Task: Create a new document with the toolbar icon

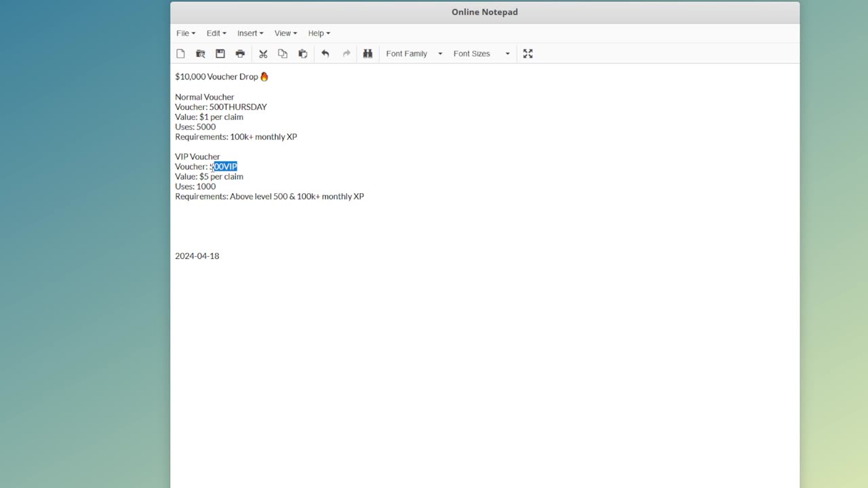Action: pyautogui.click(x=180, y=54)
